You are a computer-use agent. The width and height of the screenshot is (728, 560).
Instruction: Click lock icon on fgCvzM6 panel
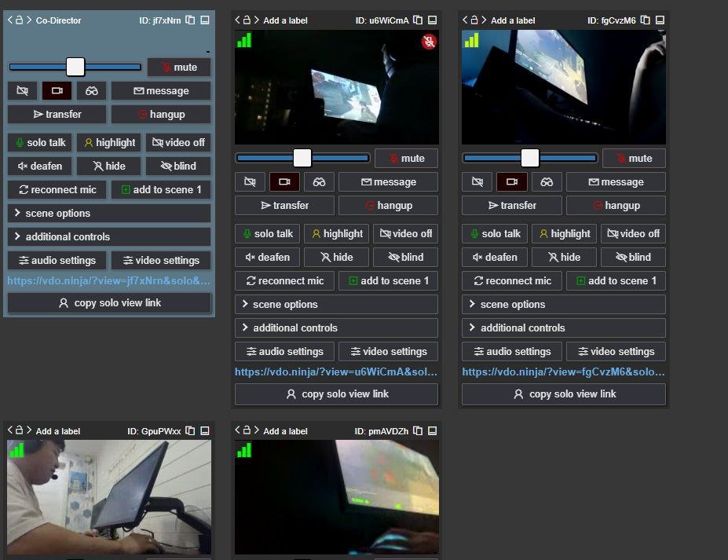(474, 20)
